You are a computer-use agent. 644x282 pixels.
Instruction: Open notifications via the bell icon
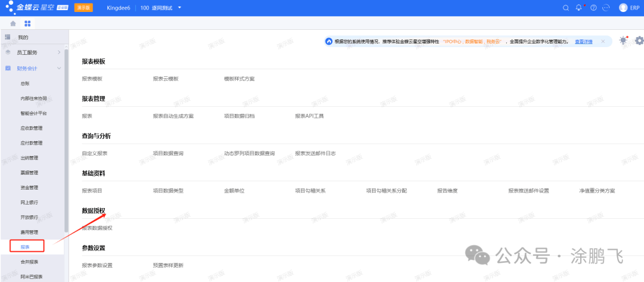click(x=578, y=8)
